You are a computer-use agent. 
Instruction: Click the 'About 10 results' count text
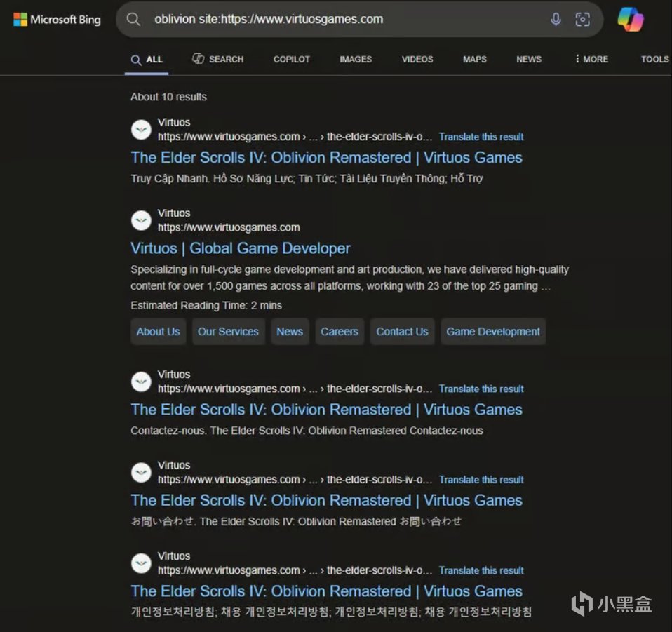click(168, 97)
